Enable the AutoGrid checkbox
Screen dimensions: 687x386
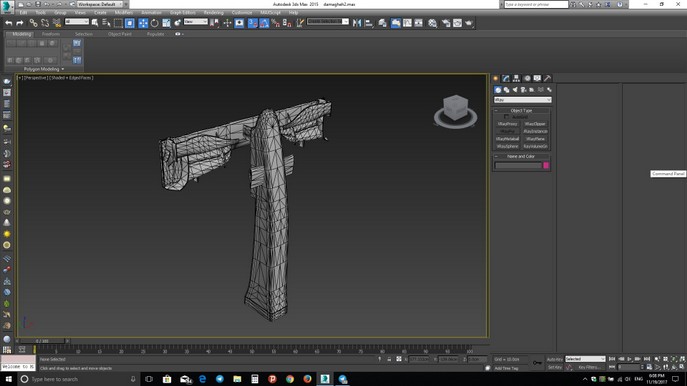pyautogui.click(x=506, y=117)
